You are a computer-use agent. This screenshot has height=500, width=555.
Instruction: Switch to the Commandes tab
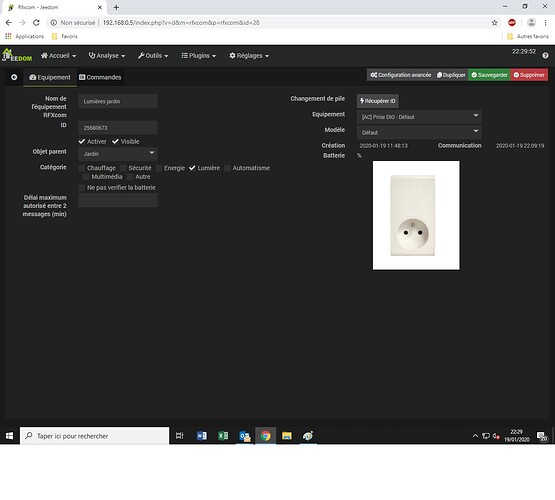click(x=100, y=77)
